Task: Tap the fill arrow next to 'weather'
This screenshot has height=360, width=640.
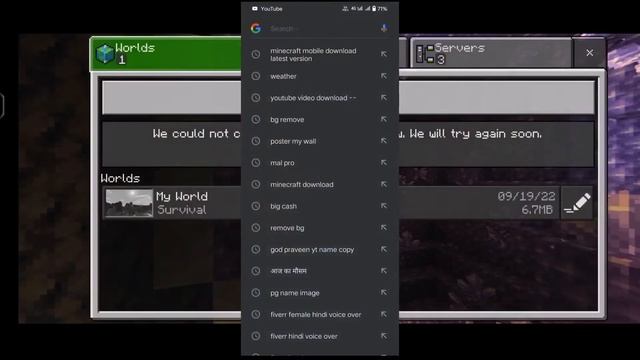Action: [x=384, y=76]
